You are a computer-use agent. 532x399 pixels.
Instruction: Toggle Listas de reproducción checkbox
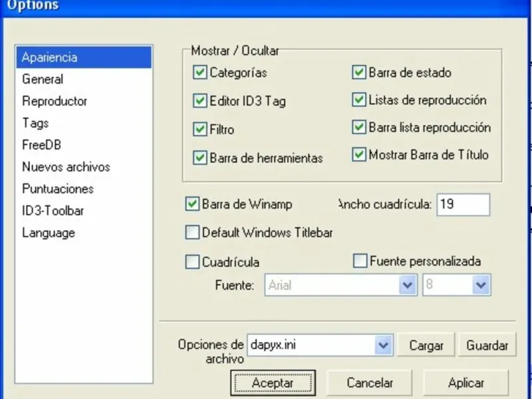[x=359, y=100]
